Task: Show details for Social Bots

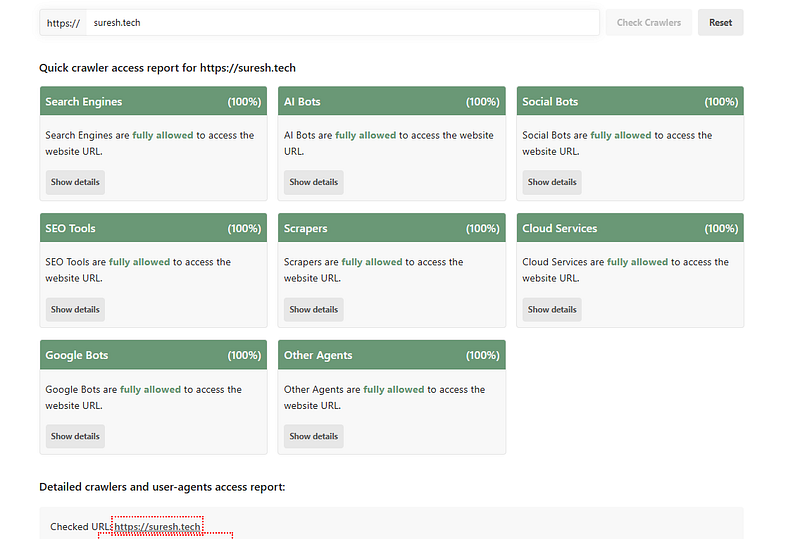Action: 552,182
